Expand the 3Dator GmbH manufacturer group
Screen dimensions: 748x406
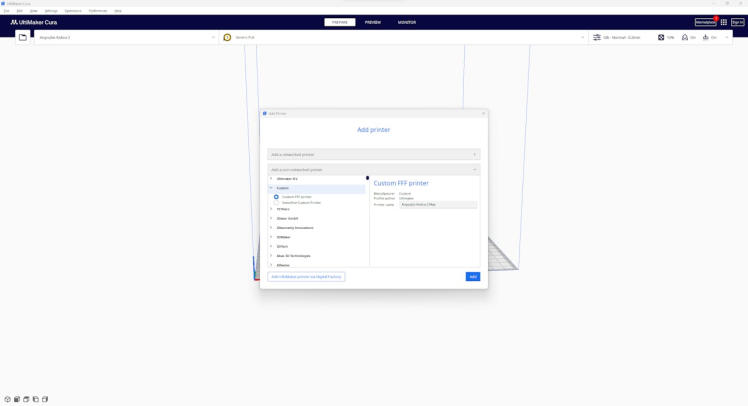[271, 219]
